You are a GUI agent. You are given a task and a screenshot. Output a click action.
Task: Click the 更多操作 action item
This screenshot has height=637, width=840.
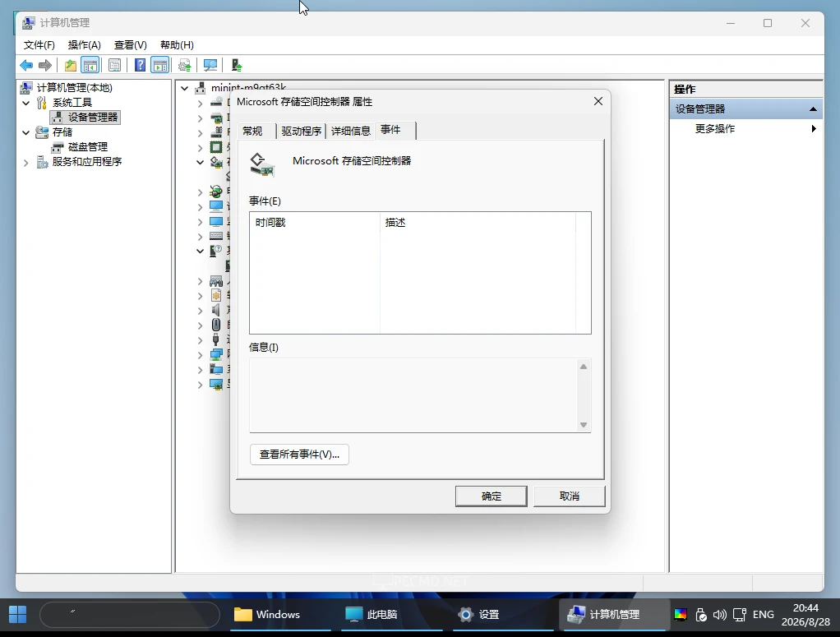[714, 128]
